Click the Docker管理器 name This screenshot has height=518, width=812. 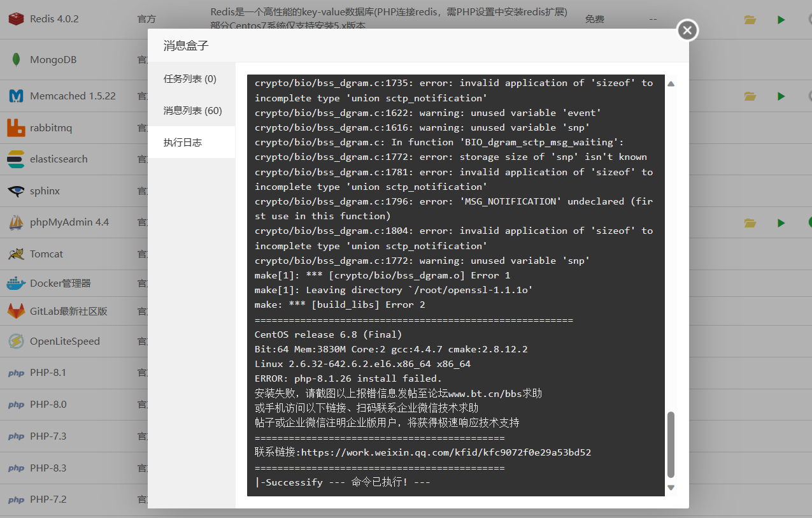[x=61, y=284]
